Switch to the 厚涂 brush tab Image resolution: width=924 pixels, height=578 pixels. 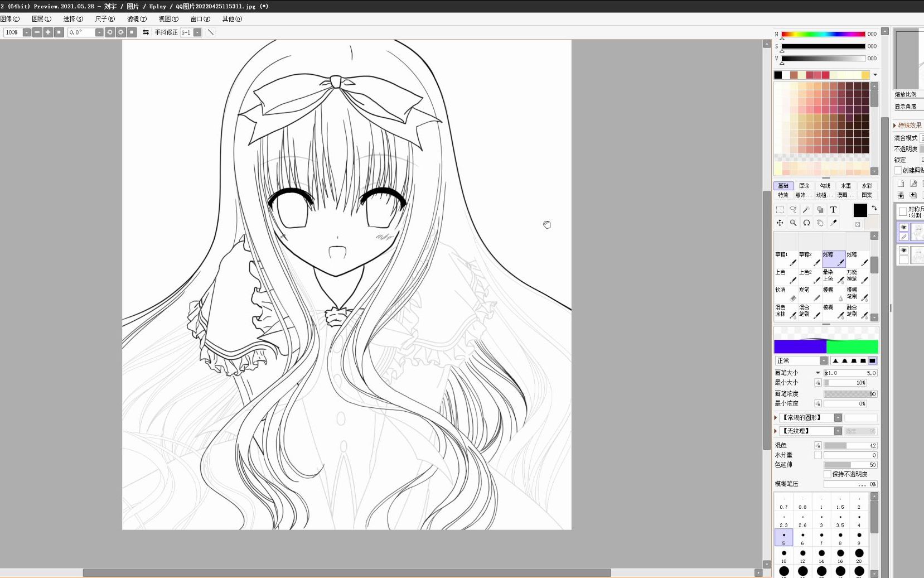click(804, 186)
